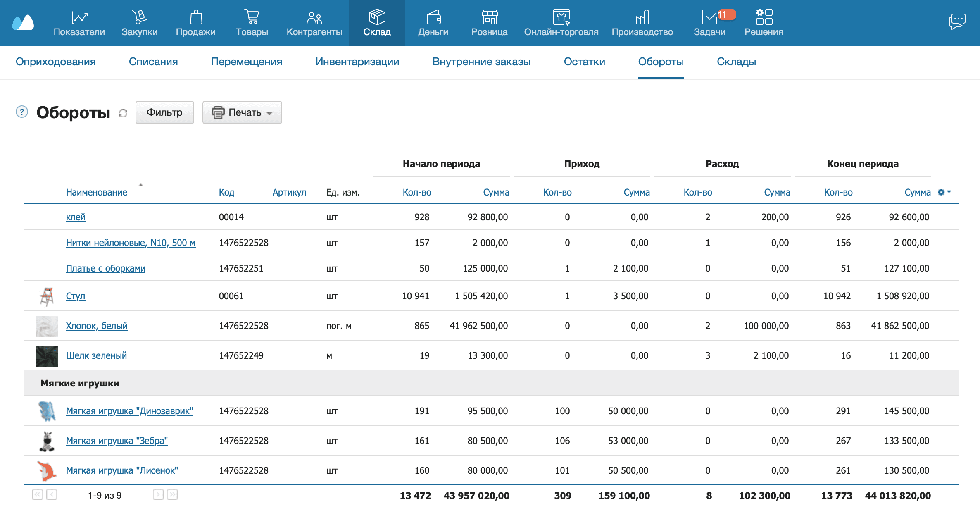The width and height of the screenshot is (980, 520).
Task: Open the Деньги wallet icon
Action: click(433, 17)
